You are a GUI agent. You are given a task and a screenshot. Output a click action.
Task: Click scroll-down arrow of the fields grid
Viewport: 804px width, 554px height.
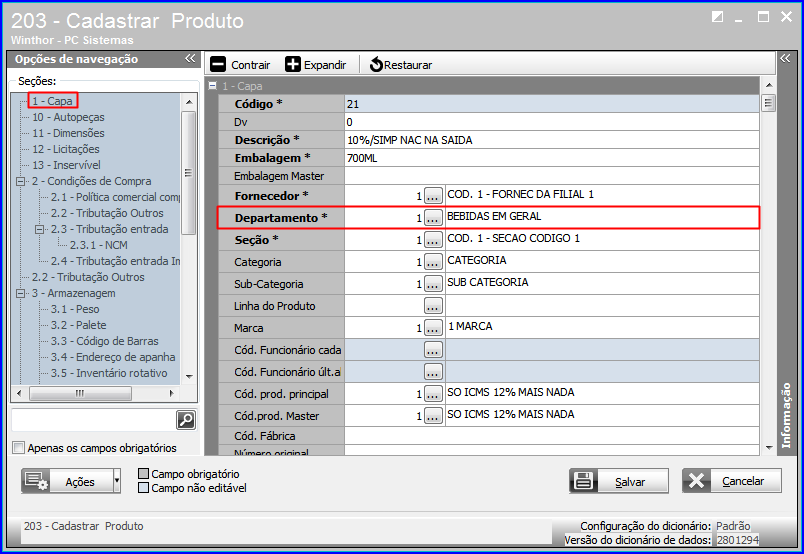tap(769, 448)
